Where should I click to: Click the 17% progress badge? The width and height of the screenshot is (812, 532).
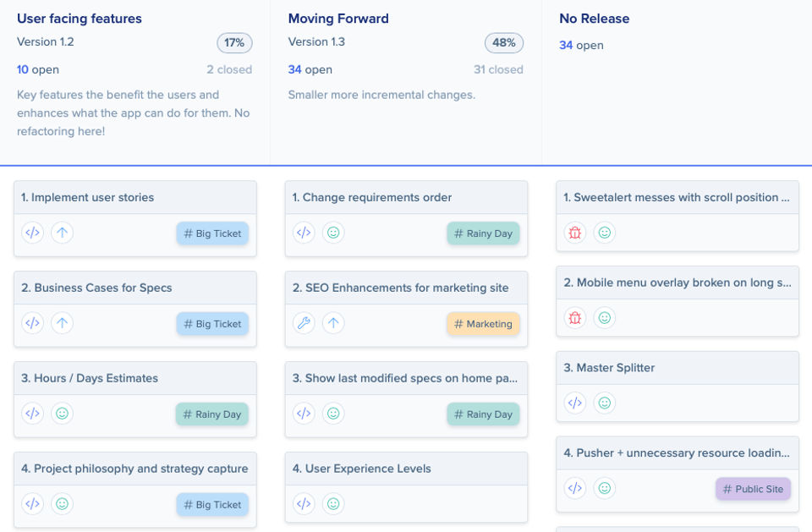(x=234, y=43)
